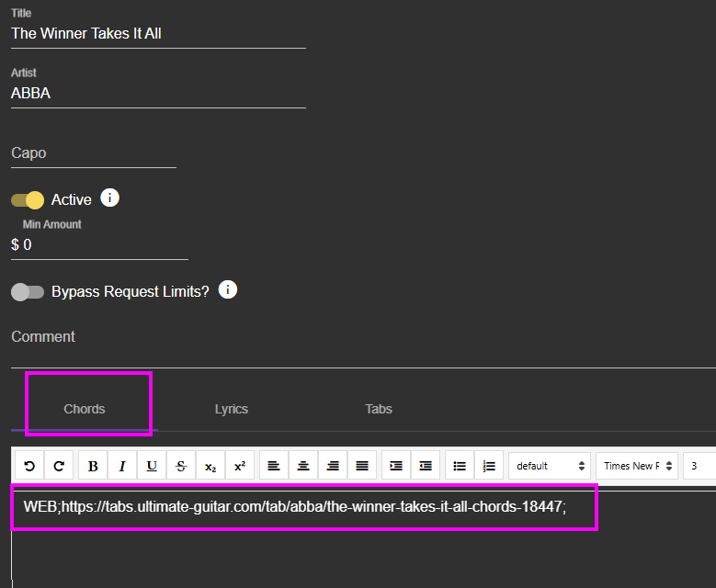Turn off the Active toggle

click(x=28, y=200)
